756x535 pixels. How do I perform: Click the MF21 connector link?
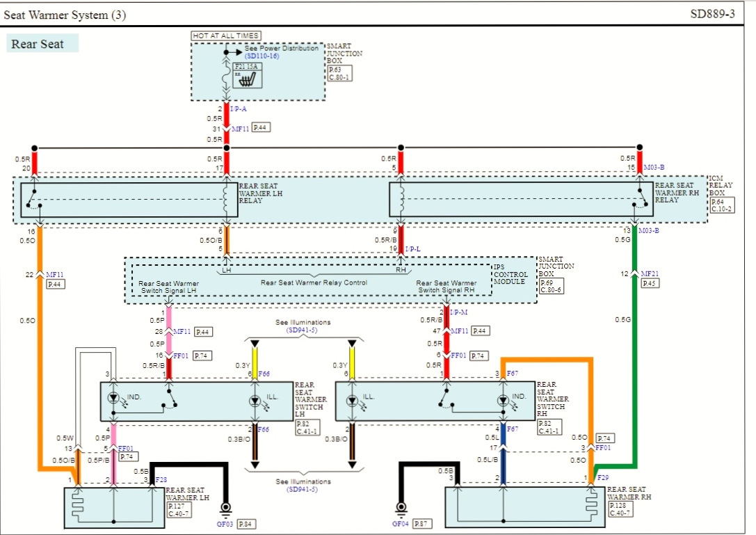pyautogui.click(x=650, y=273)
